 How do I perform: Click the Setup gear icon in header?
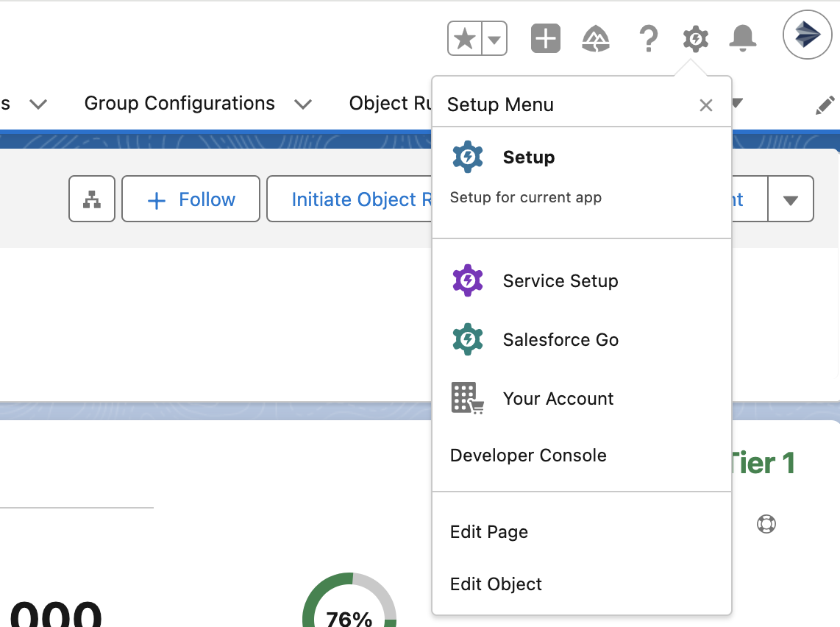tap(695, 38)
